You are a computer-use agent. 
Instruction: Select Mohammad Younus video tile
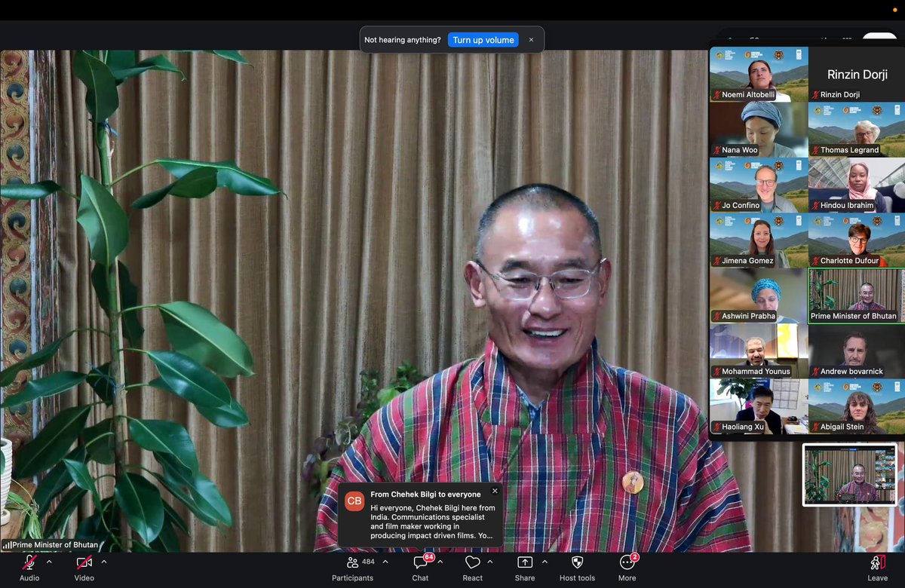click(759, 351)
